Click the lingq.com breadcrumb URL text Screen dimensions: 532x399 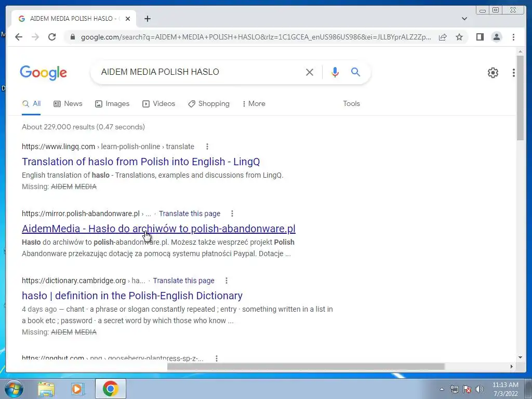click(x=108, y=147)
